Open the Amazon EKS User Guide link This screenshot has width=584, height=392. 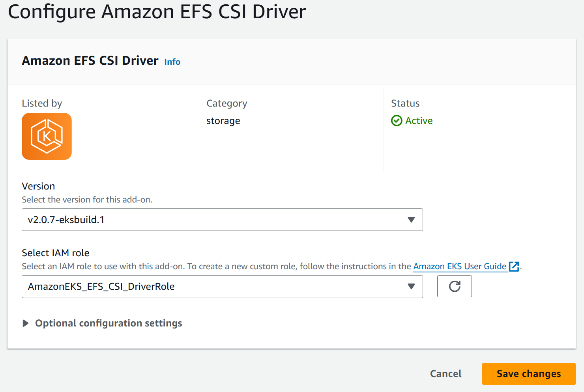point(459,266)
